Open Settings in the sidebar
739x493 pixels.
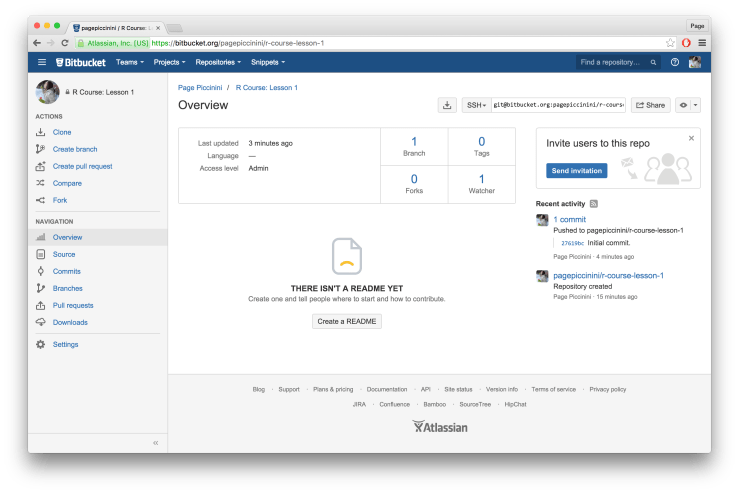click(x=65, y=344)
